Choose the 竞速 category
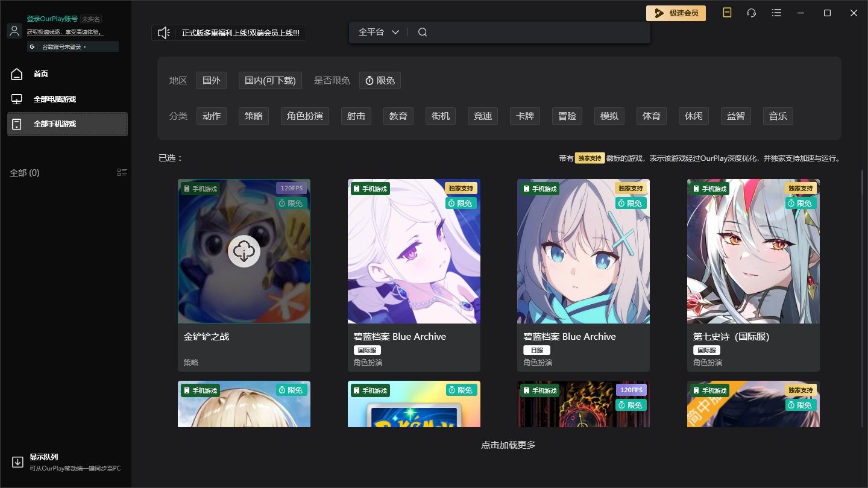 tap(483, 116)
